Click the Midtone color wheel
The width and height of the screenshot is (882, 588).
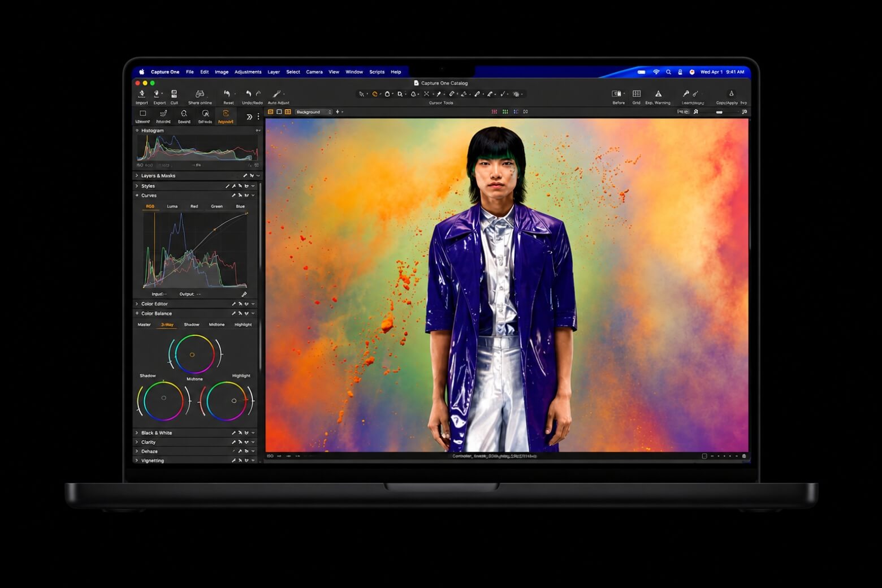pos(194,354)
